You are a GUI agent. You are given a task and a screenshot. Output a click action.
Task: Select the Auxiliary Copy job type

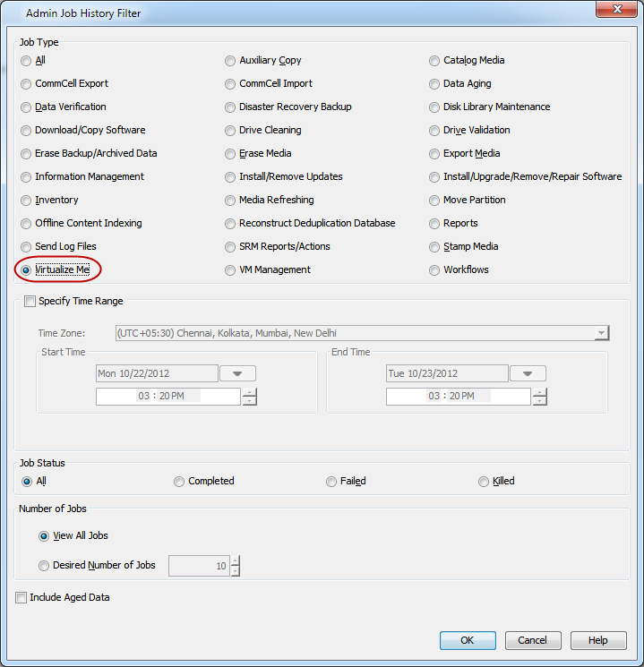pos(230,61)
